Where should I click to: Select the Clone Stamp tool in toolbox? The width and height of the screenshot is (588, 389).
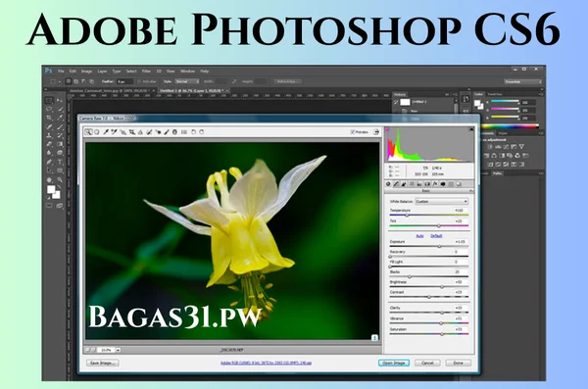[x=49, y=135]
